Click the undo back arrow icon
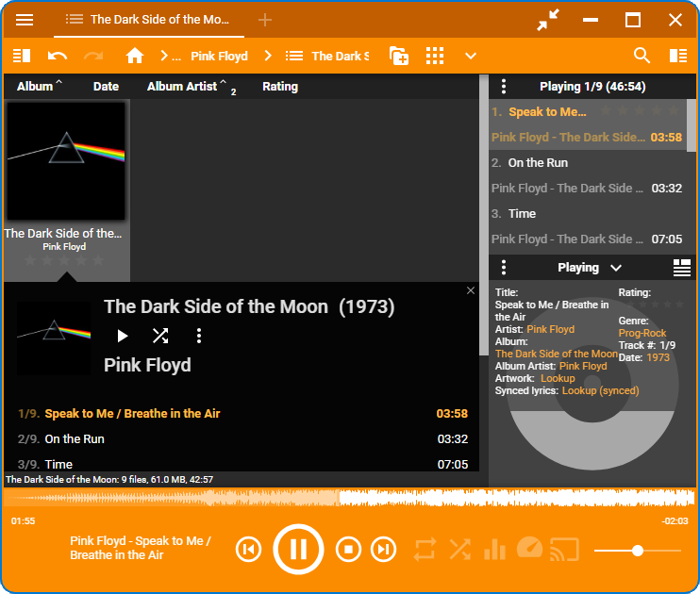 tap(58, 56)
